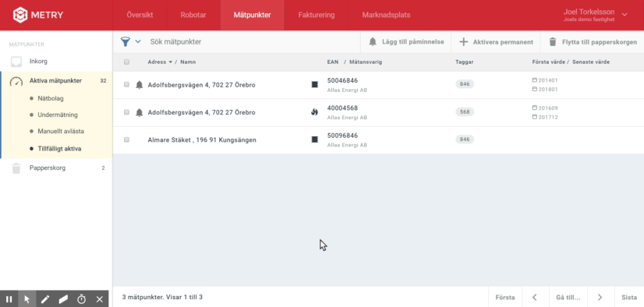Click the Namn column header
The width and height of the screenshot is (644, 307).
click(x=188, y=62)
